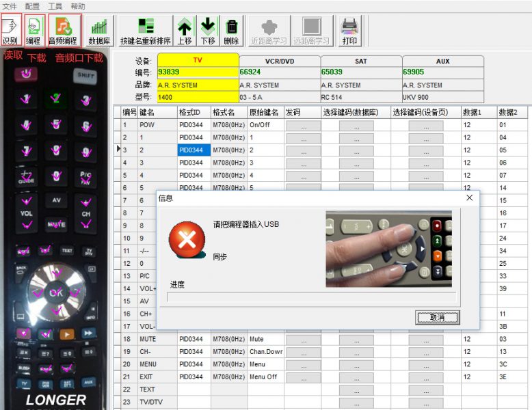Click the 编程 (program) toolbar icon
Viewport: 532px width, 410px height.
pyautogui.click(x=33, y=30)
